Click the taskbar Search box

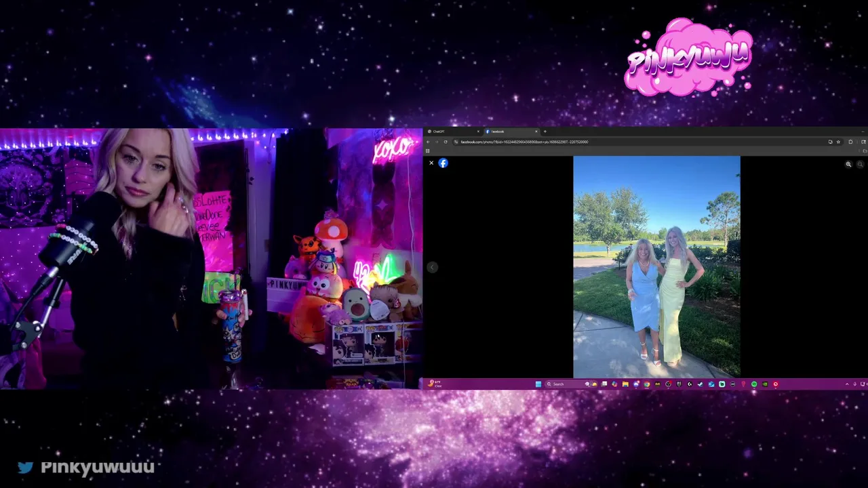[571, 384]
